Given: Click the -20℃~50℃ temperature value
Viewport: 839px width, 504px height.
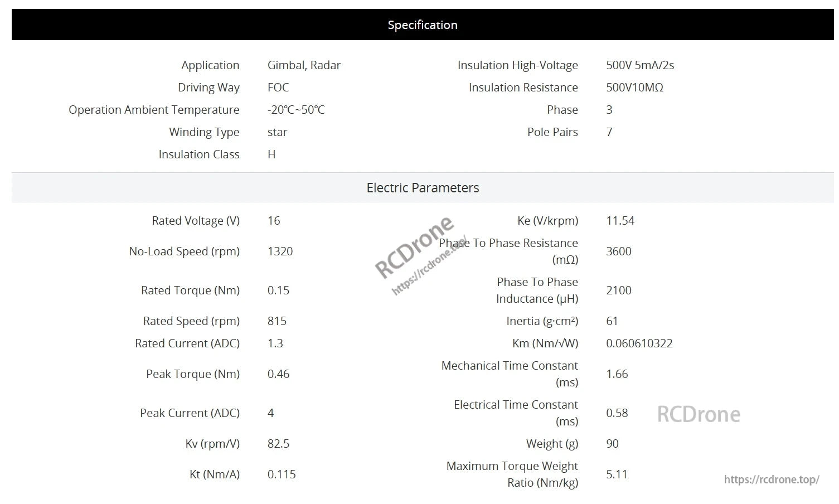Looking at the screenshot, I should pos(296,110).
